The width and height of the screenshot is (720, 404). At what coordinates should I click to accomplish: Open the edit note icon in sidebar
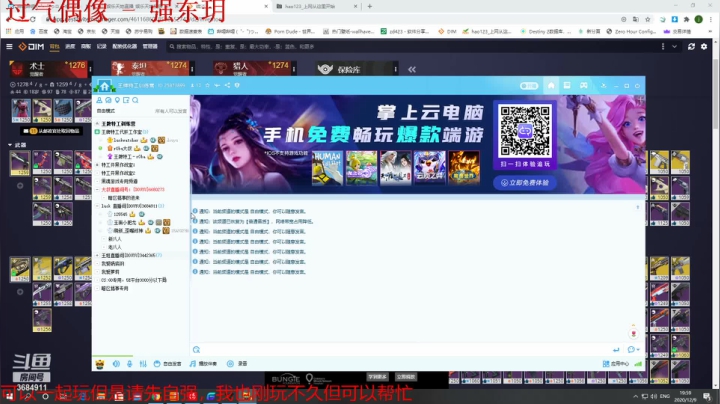pos(126,100)
